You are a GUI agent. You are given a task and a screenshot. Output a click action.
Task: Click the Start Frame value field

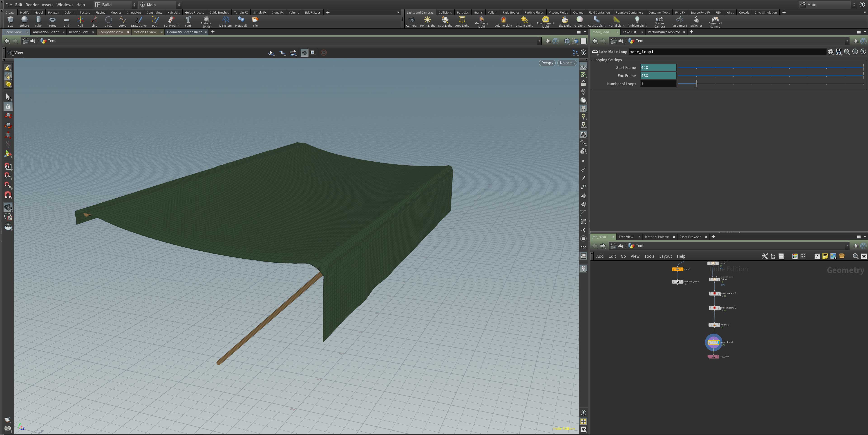point(658,68)
